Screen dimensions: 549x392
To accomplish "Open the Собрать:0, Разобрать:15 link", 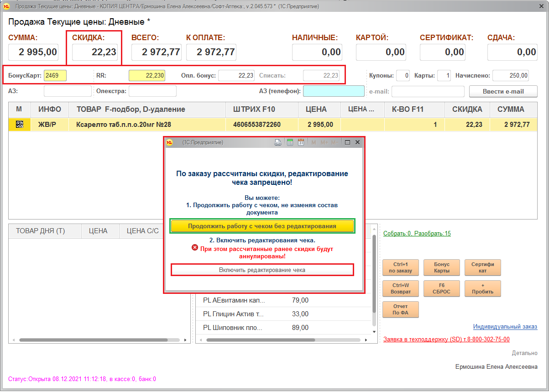I will (x=417, y=233).
